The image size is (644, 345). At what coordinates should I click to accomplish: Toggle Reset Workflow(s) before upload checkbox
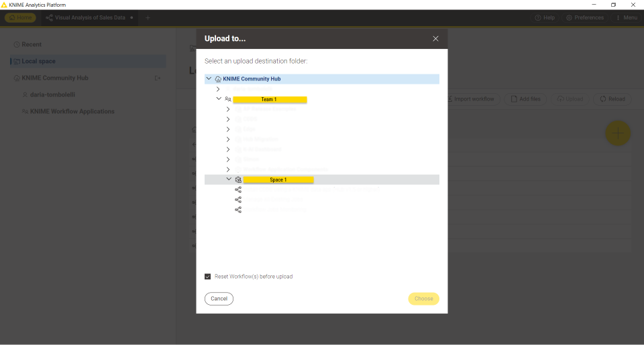pyautogui.click(x=208, y=276)
